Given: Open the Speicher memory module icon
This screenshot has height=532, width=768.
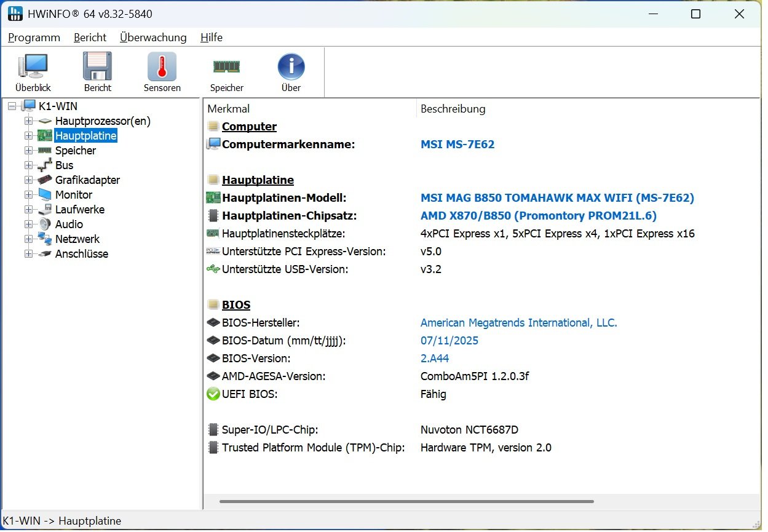Looking at the screenshot, I should (226, 66).
